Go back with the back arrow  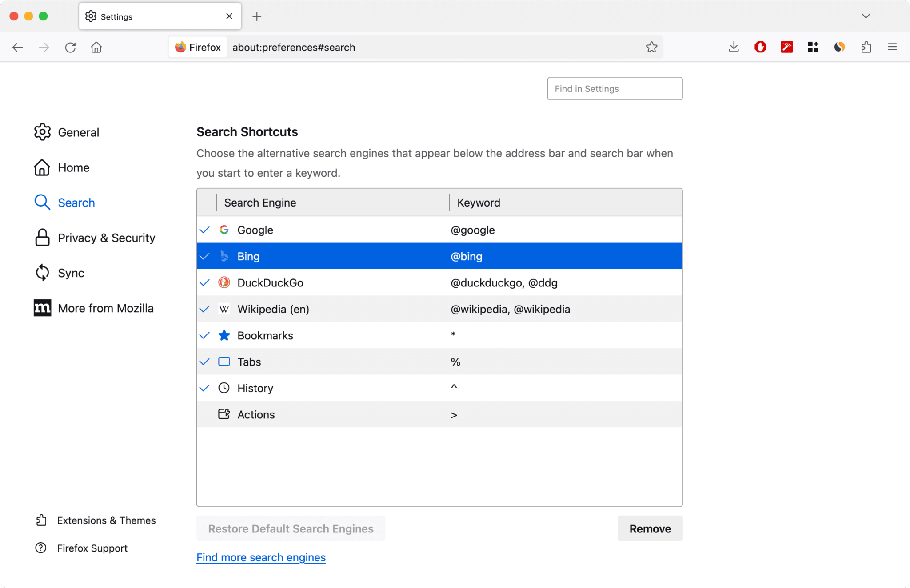coord(17,47)
